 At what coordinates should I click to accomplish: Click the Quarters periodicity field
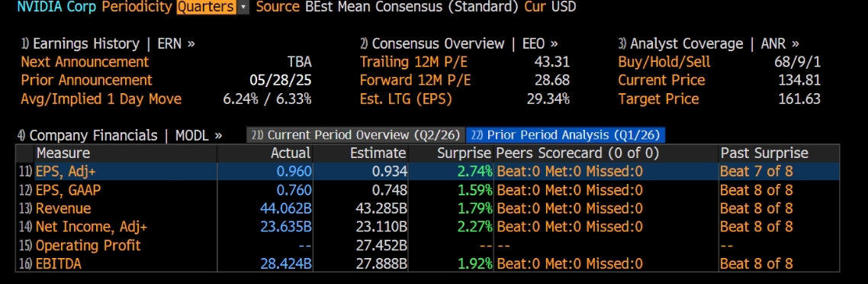pos(206,7)
